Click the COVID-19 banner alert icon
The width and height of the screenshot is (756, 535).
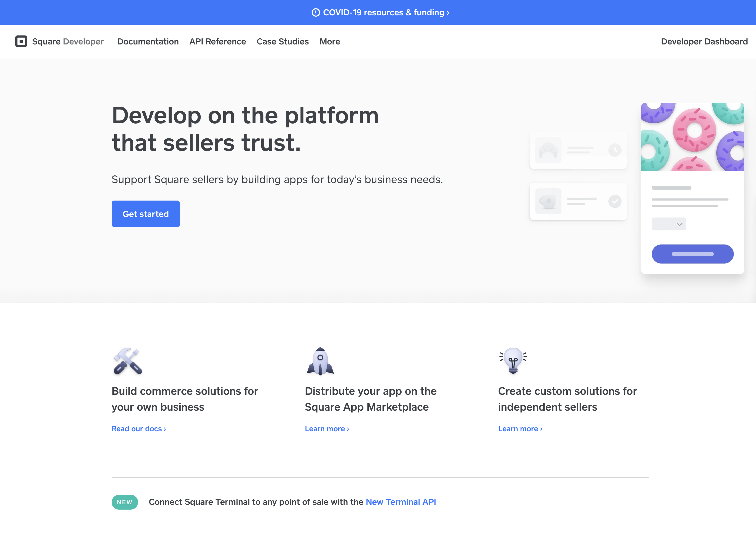tap(315, 12)
